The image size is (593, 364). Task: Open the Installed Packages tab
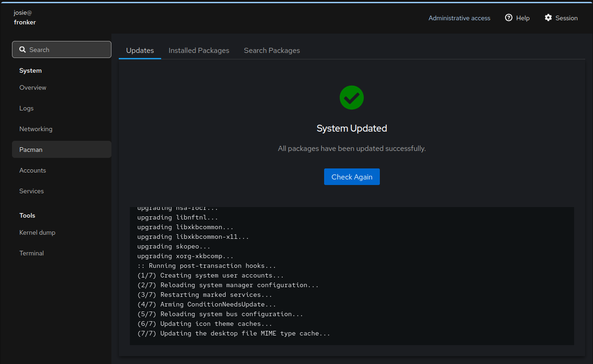click(x=199, y=51)
